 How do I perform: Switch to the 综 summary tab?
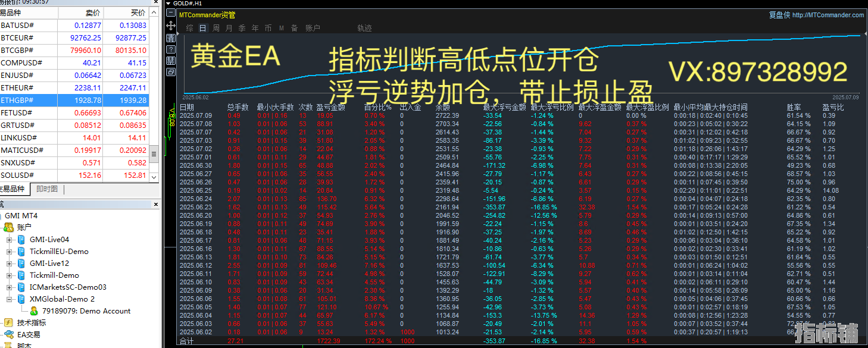click(189, 28)
